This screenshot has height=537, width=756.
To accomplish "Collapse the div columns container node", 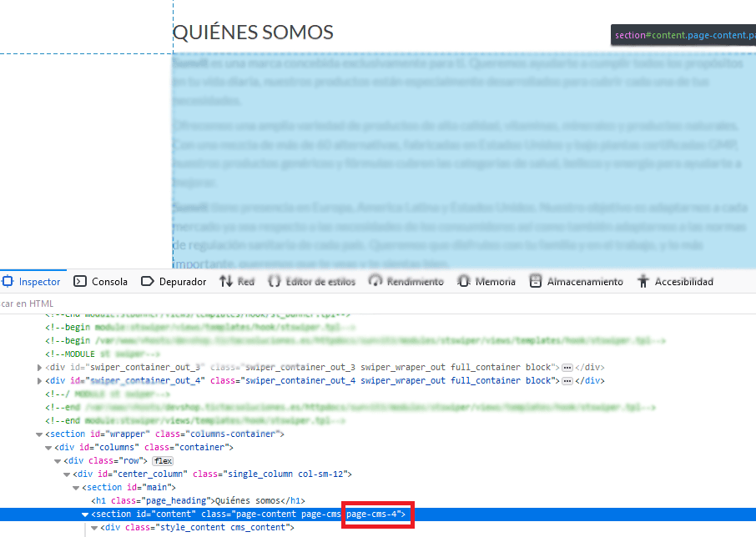I will (48, 448).
